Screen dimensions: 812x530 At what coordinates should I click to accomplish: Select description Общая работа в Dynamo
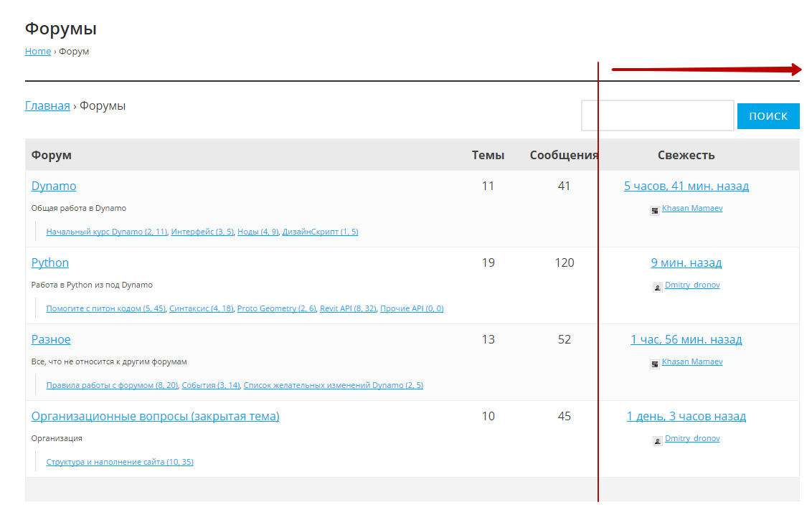[x=79, y=208]
